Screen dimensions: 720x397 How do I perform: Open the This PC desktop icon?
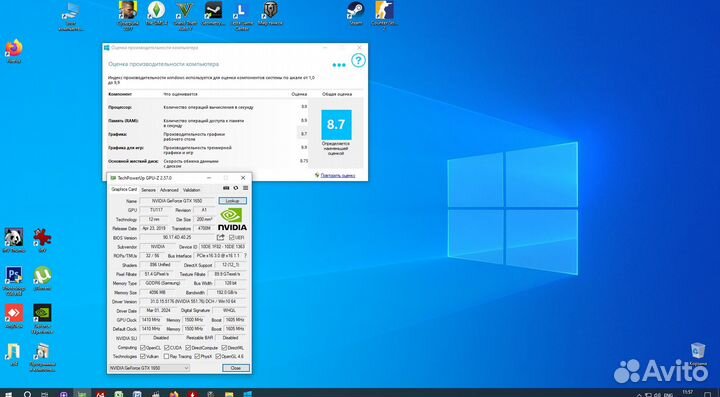point(71,17)
